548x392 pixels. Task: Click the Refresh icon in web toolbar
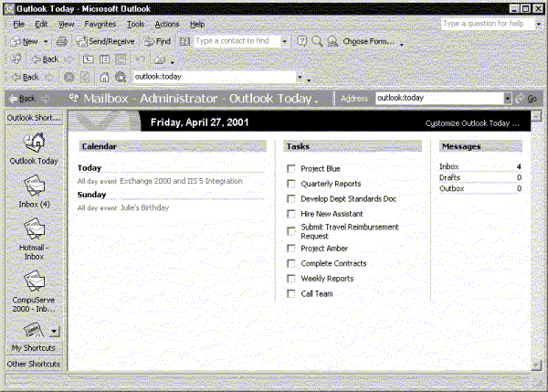point(85,77)
